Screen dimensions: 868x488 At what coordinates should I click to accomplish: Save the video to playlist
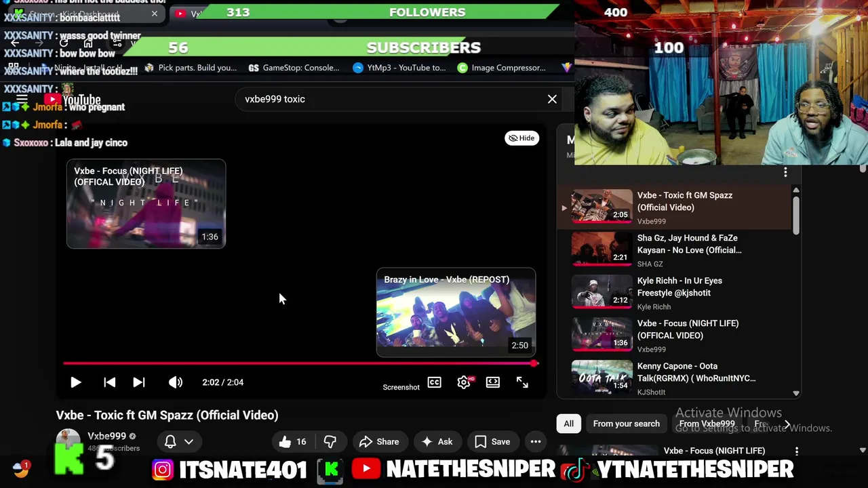493,442
